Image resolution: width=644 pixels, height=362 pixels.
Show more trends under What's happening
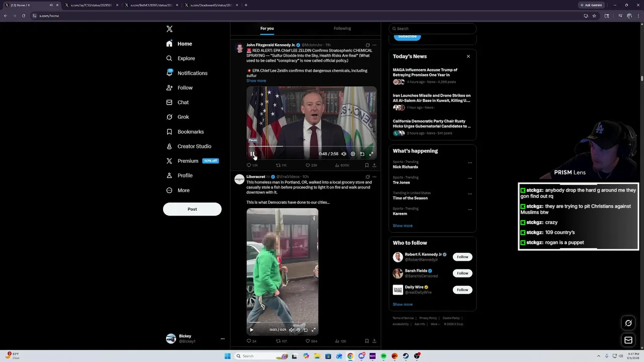pos(403,226)
